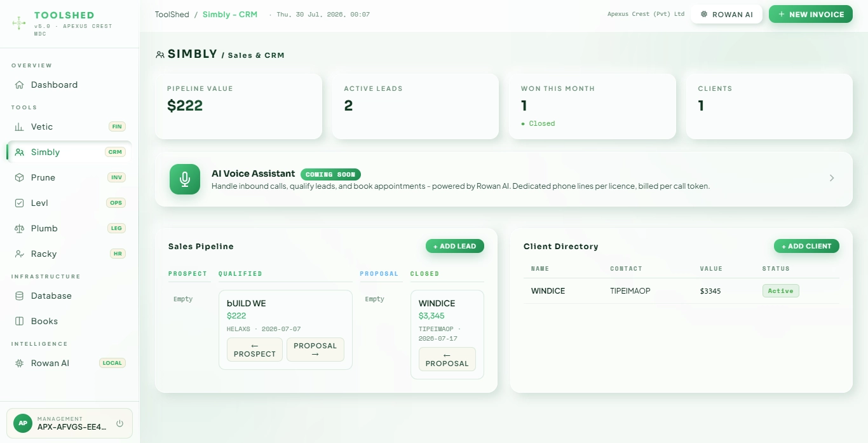Click the Dashboard house icon
Viewport: 868px width, 443px height.
[x=19, y=85]
